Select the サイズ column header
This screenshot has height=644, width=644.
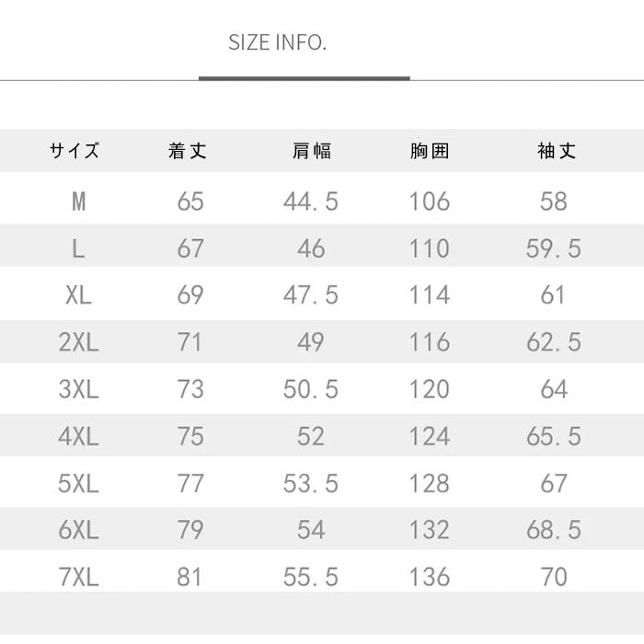(75, 151)
